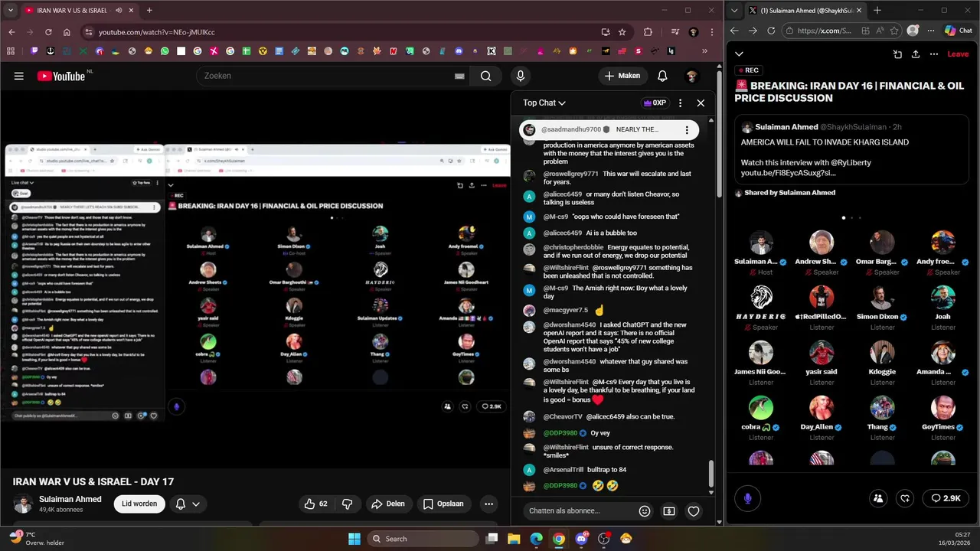Click the YouTube search magnifier button
Viewport: 980px width, 551px height.
click(x=485, y=76)
